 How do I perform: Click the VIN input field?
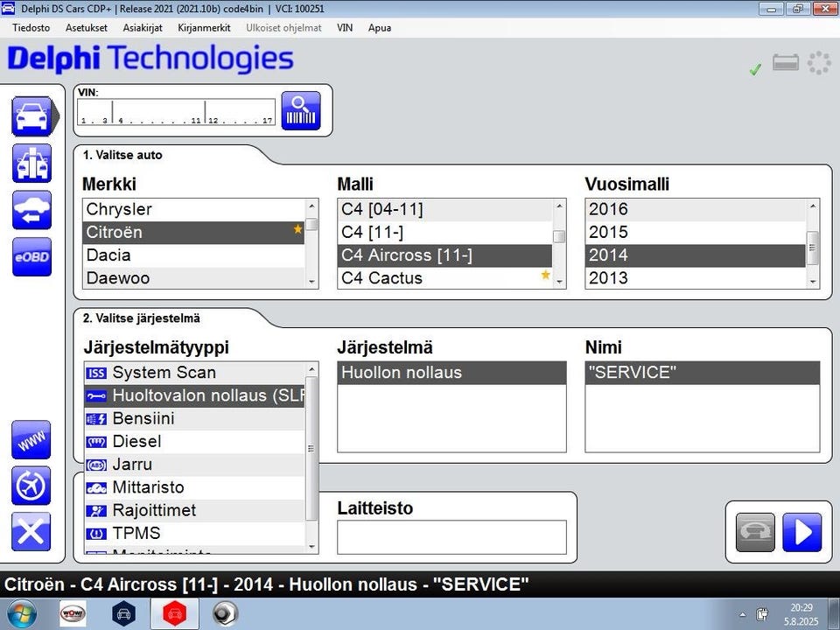tap(176, 112)
